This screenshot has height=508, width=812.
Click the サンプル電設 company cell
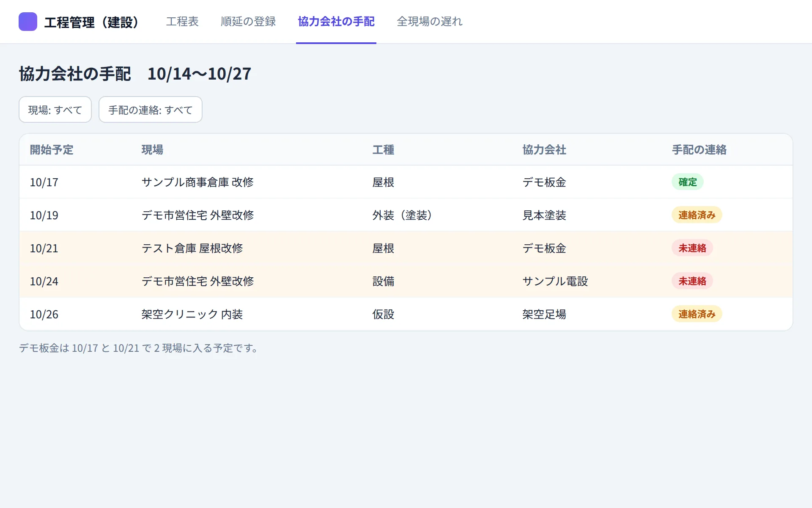tap(555, 282)
